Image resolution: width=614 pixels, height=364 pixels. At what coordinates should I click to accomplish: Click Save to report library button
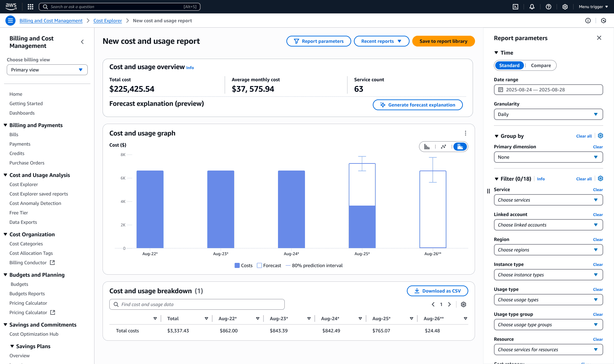coord(443,41)
